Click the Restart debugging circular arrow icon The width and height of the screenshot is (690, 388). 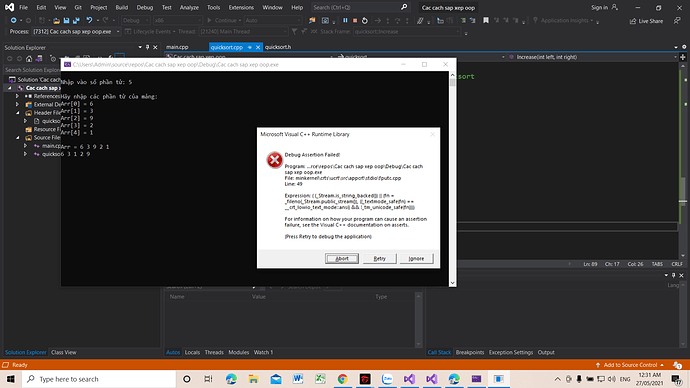point(365,20)
